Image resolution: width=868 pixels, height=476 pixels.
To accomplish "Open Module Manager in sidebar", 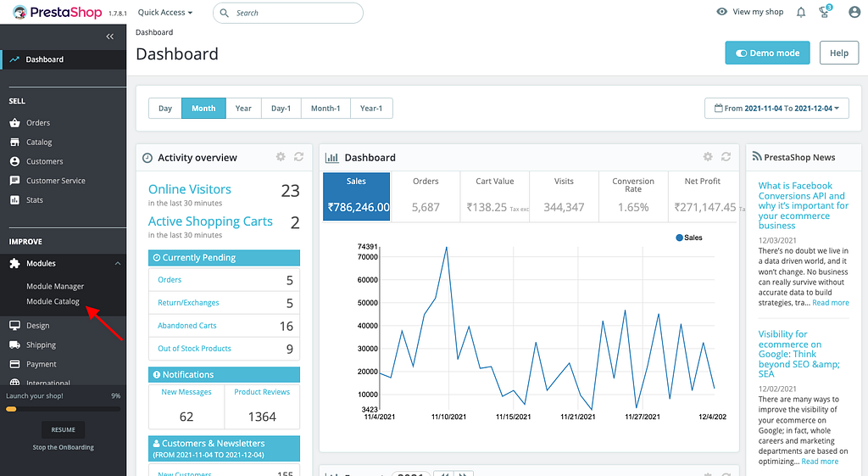I will tap(55, 286).
